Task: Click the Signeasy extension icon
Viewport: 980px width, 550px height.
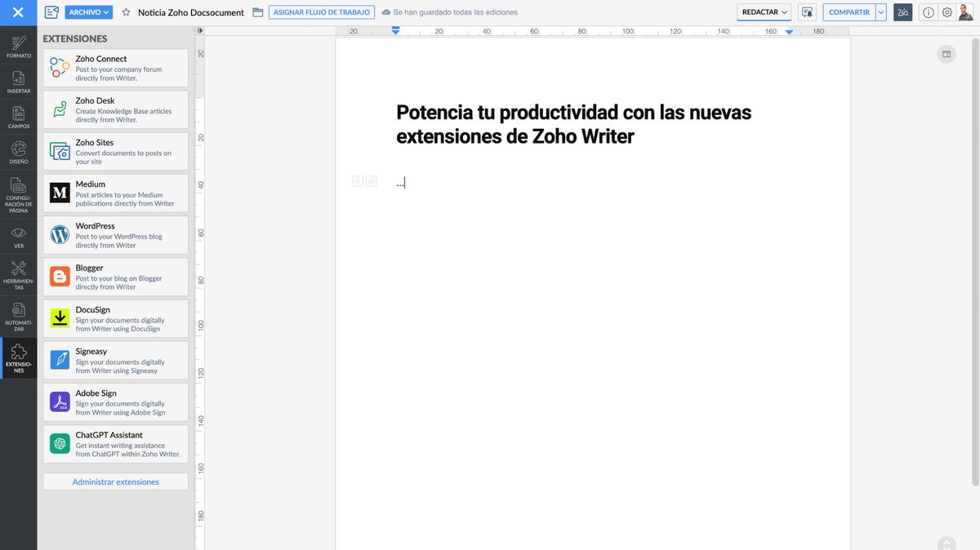Action: 60,360
